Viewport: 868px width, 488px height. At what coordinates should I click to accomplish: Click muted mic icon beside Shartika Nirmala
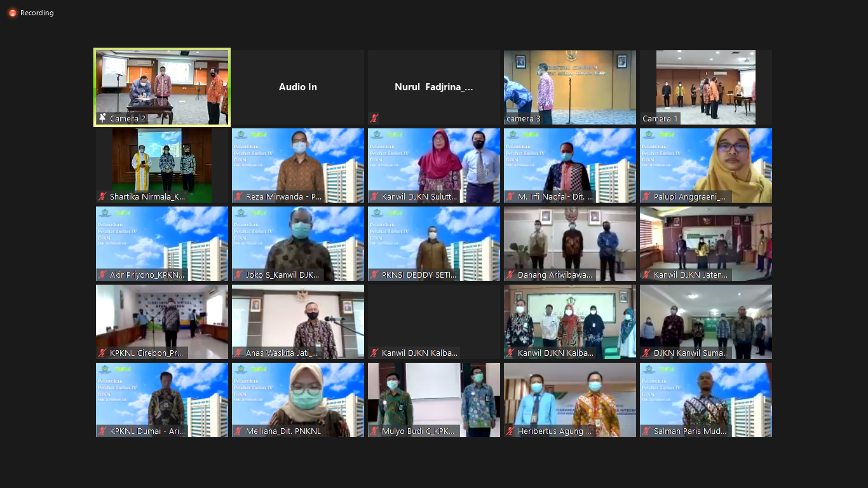(102, 197)
